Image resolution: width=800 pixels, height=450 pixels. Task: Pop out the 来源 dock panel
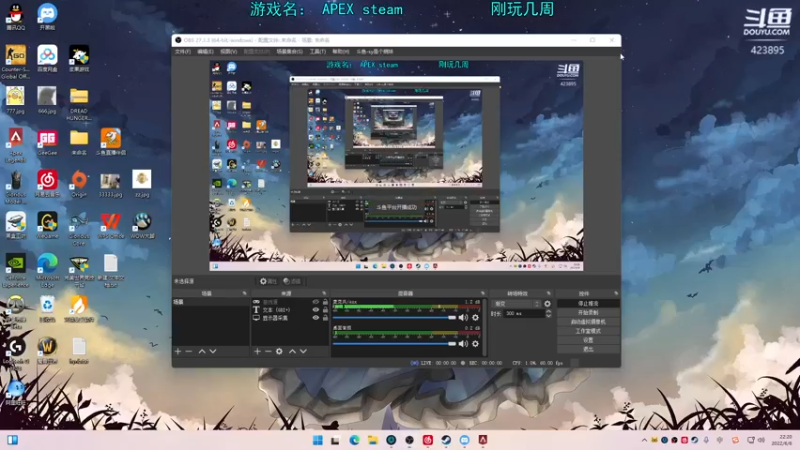[x=324, y=293]
